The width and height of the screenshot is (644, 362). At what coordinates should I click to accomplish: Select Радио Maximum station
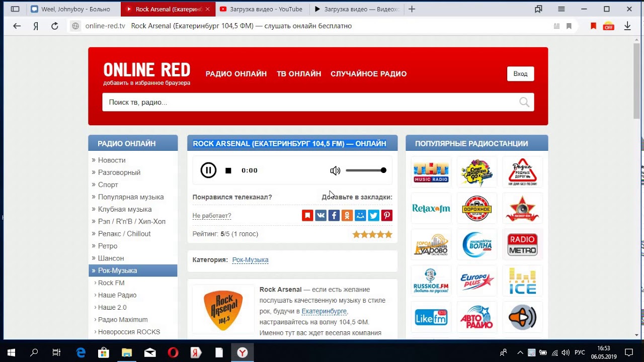(x=123, y=319)
